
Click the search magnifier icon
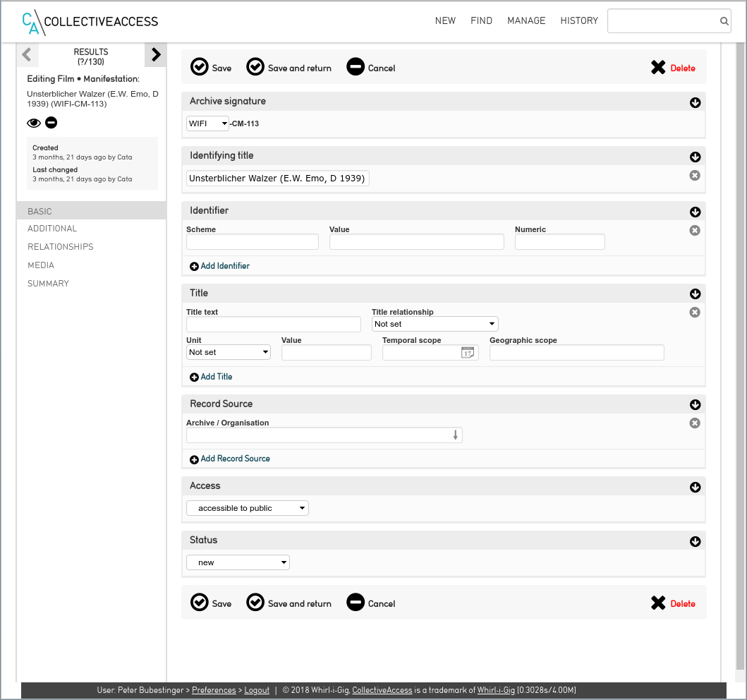[x=724, y=21]
